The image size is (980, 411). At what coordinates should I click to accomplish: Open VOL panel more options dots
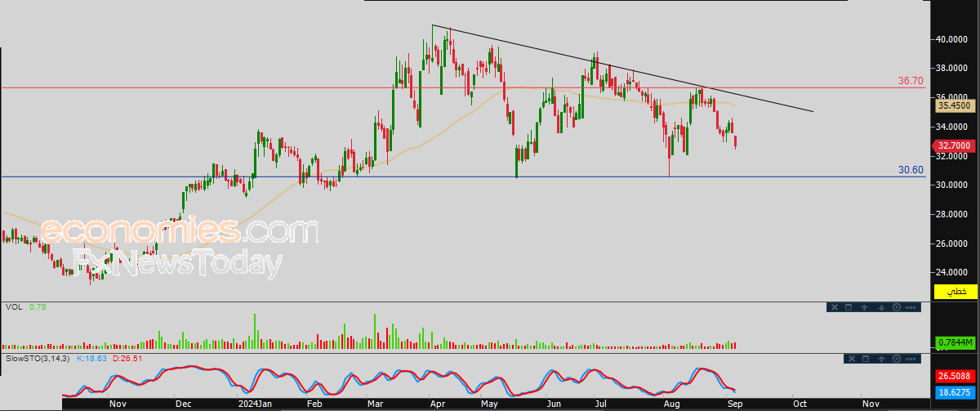click(x=911, y=307)
